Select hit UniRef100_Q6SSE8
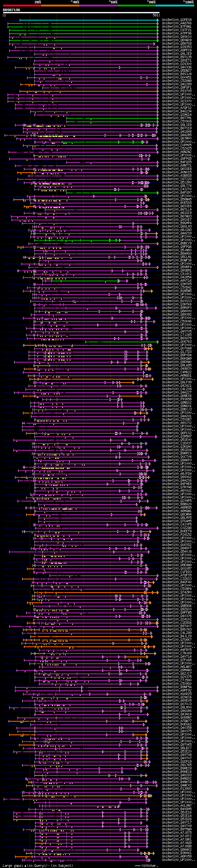Screen dimensions: 197x868 click(176, 169)
